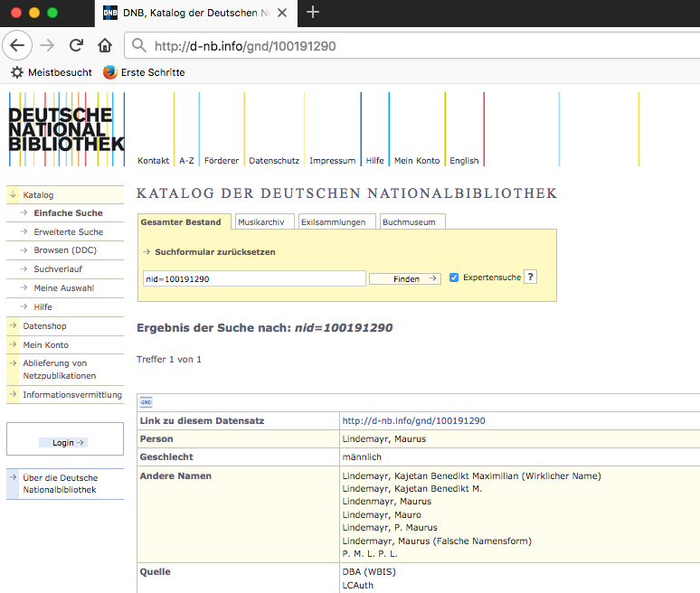700x593 pixels.
Task: Open the Impressum page
Action: (333, 161)
